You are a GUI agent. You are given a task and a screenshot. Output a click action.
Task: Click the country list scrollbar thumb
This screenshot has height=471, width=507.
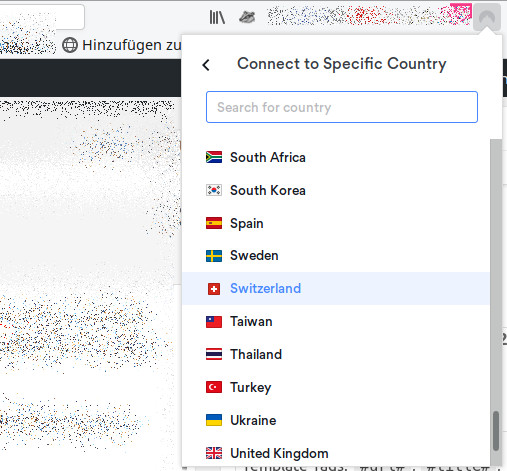[x=496, y=431]
